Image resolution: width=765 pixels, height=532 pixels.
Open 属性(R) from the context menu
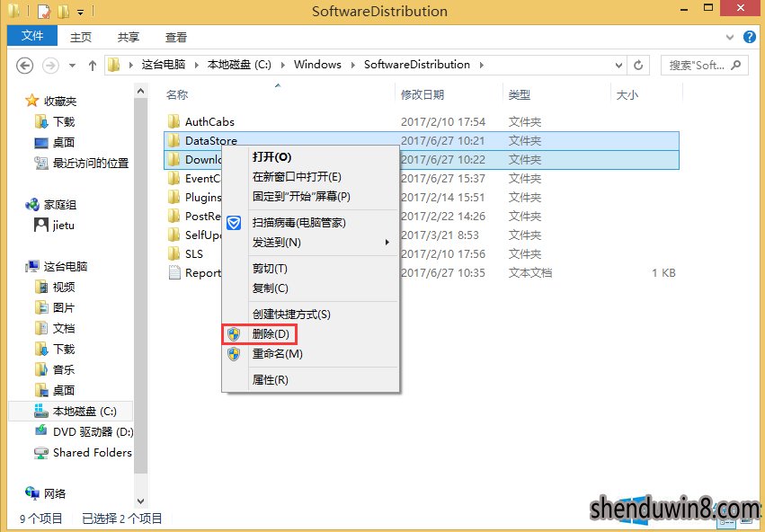pyautogui.click(x=311, y=380)
